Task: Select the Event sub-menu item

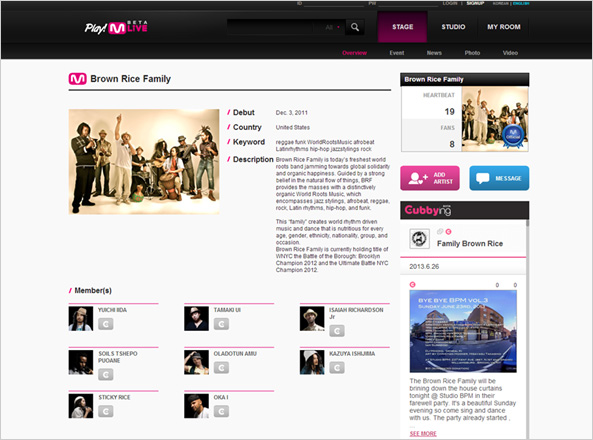Action: click(397, 53)
